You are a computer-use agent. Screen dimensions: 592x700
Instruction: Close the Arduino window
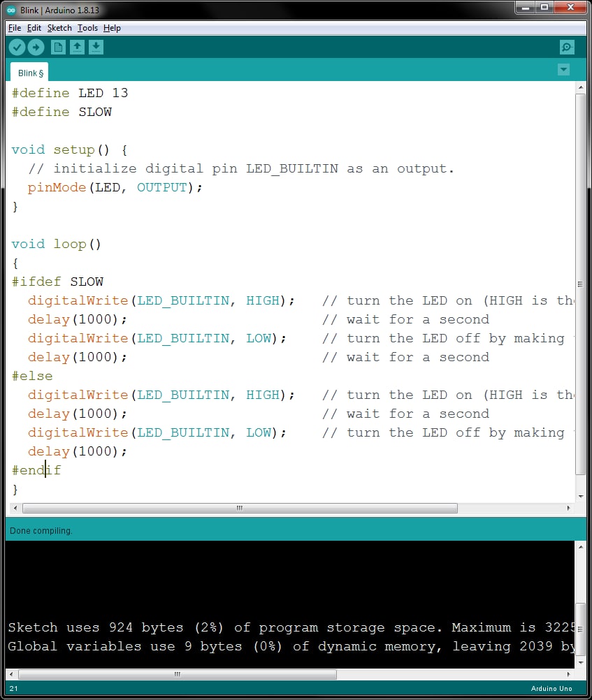click(570, 7)
